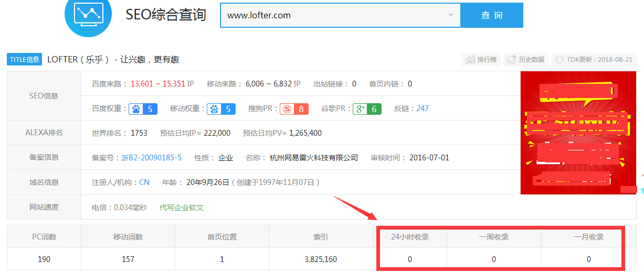This screenshot has height=273, width=644.
Task: Click the TITLE信息 label tag
Action: (x=25, y=60)
